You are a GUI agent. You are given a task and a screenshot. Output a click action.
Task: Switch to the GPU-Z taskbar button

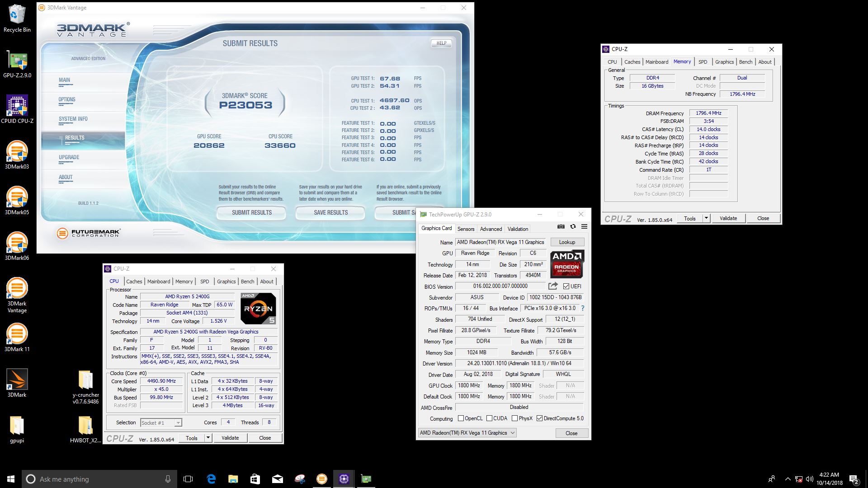(x=366, y=479)
